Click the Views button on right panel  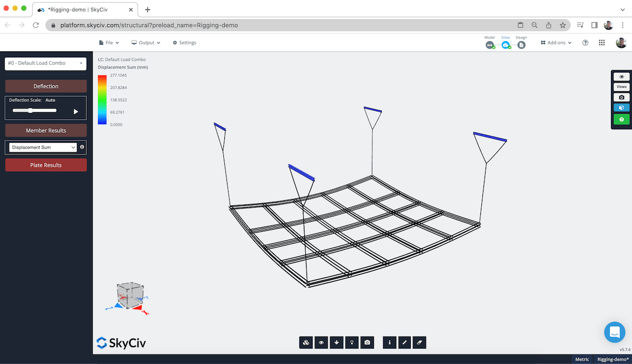pyautogui.click(x=621, y=86)
